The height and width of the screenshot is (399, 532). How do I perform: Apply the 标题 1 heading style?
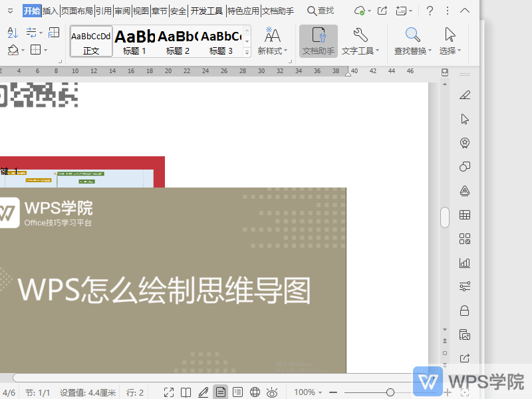click(135, 41)
